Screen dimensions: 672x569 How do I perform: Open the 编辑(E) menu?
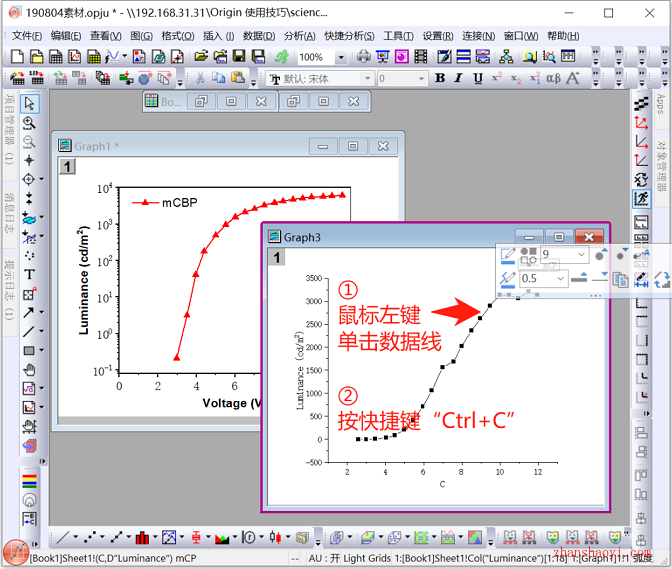[x=66, y=36]
